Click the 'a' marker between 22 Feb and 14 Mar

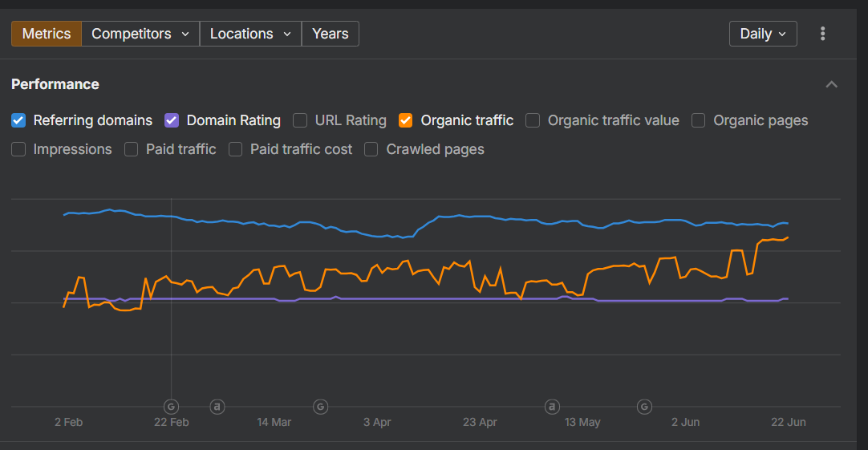(x=217, y=407)
